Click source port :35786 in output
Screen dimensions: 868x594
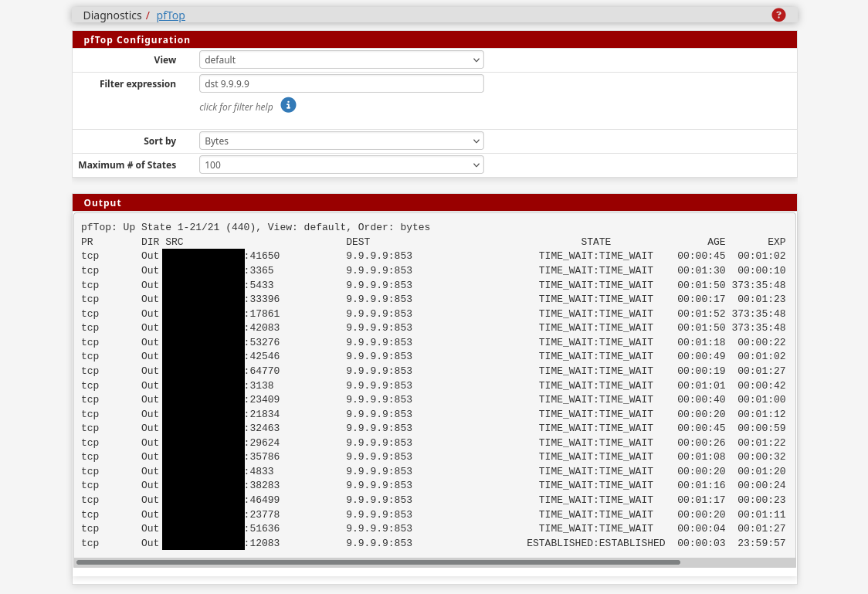[263, 457]
